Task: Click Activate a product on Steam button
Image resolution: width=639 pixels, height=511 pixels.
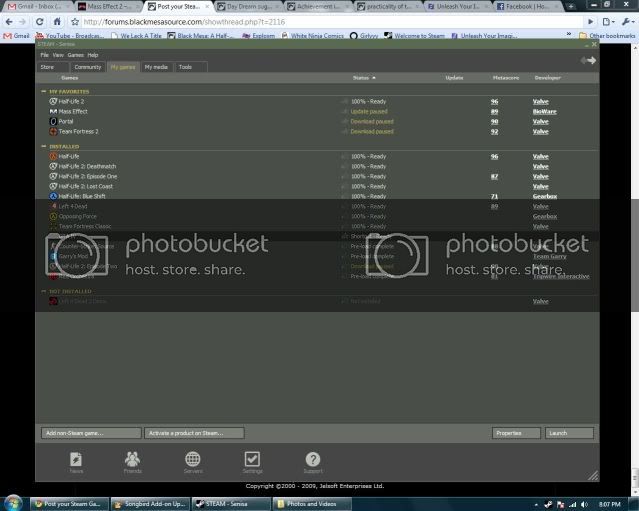Action: coord(194,433)
